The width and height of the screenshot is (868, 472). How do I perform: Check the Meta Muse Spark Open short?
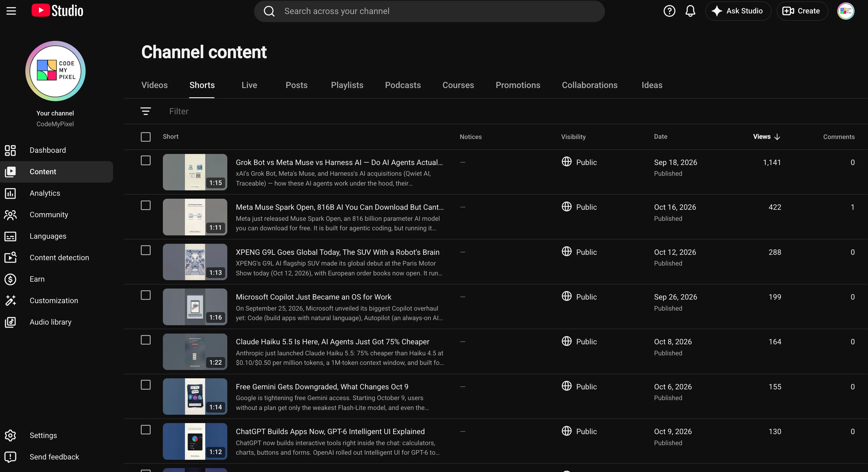pyautogui.click(x=146, y=205)
